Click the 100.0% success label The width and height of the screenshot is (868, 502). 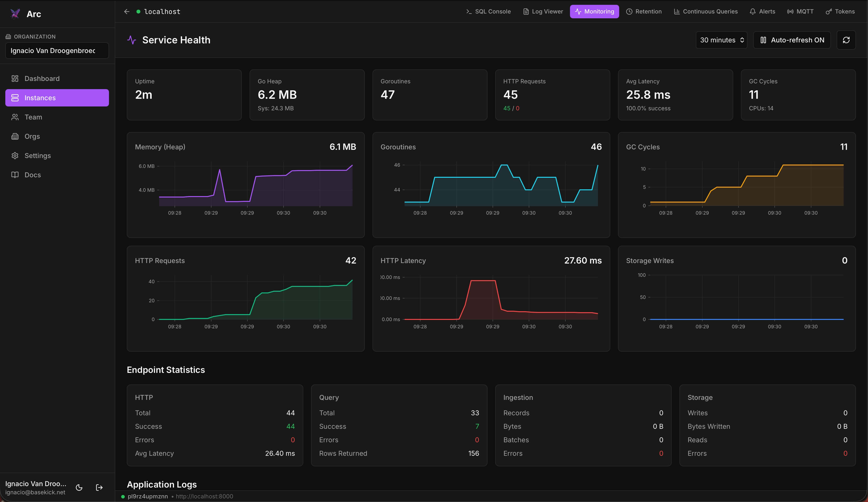click(x=648, y=108)
